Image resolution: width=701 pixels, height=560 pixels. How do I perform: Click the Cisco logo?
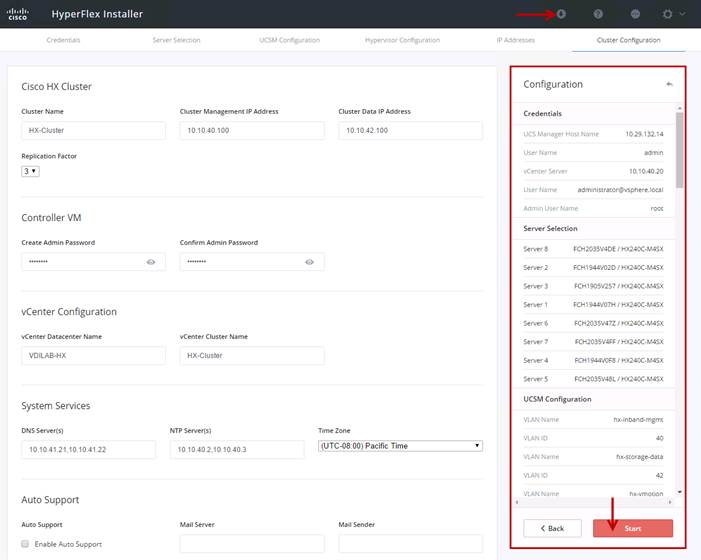(18, 14)
